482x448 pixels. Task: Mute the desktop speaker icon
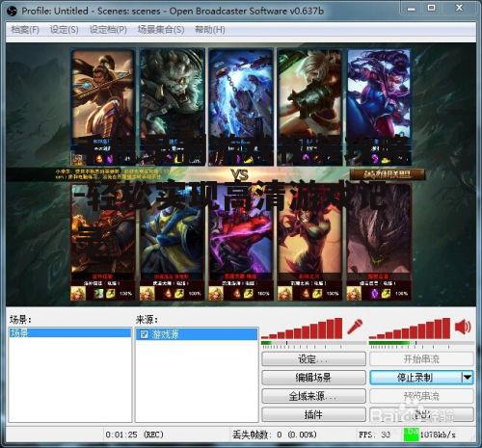point(463,327)
